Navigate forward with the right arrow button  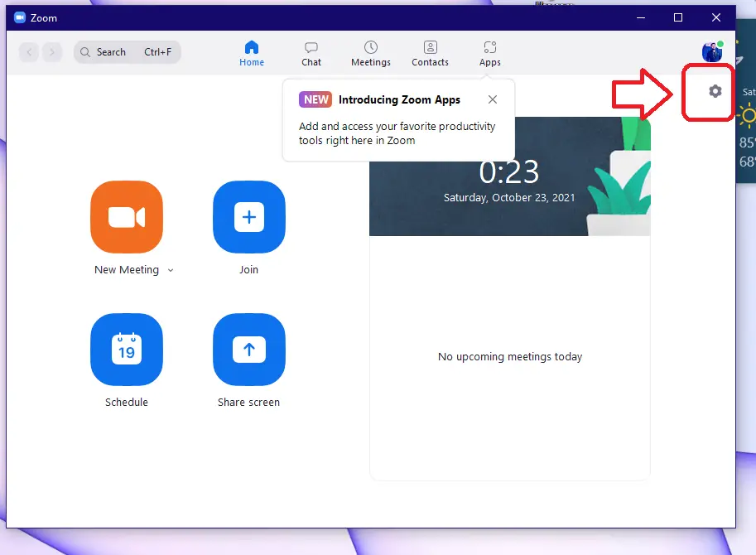point(52,52)
